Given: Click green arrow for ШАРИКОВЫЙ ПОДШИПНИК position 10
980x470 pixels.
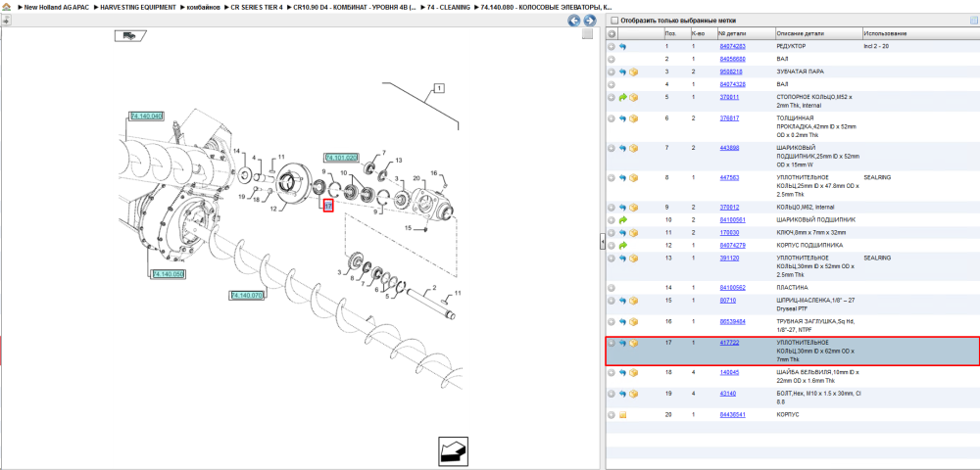Looking at the screenshot, I should (x=622, y=219).
